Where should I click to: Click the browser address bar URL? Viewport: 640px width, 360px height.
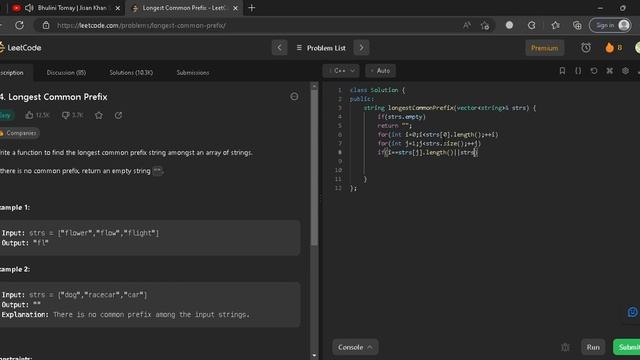coord(141,25)
